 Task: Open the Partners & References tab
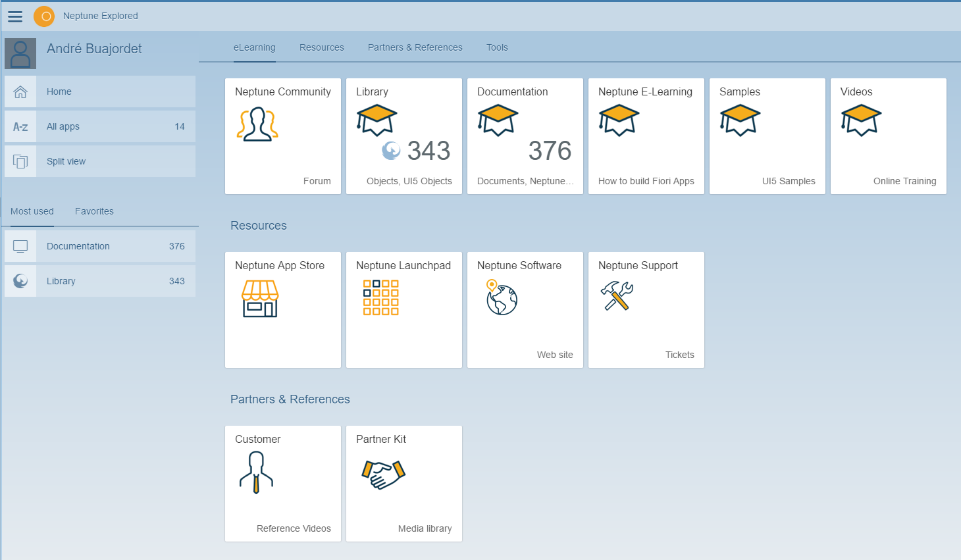pos(415,47)
